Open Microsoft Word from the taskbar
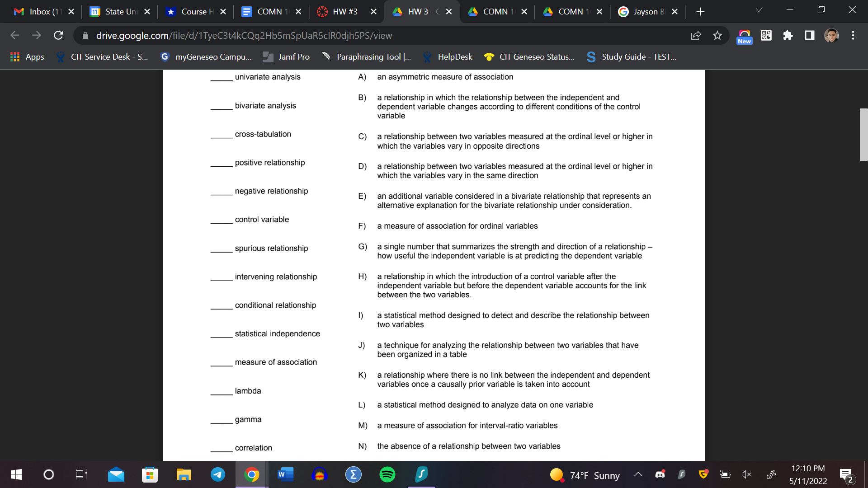 (285, 474)
